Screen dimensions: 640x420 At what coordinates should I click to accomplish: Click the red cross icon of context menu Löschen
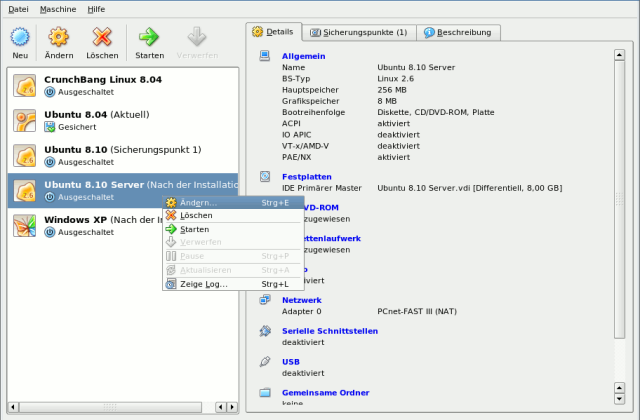point(171,215)
